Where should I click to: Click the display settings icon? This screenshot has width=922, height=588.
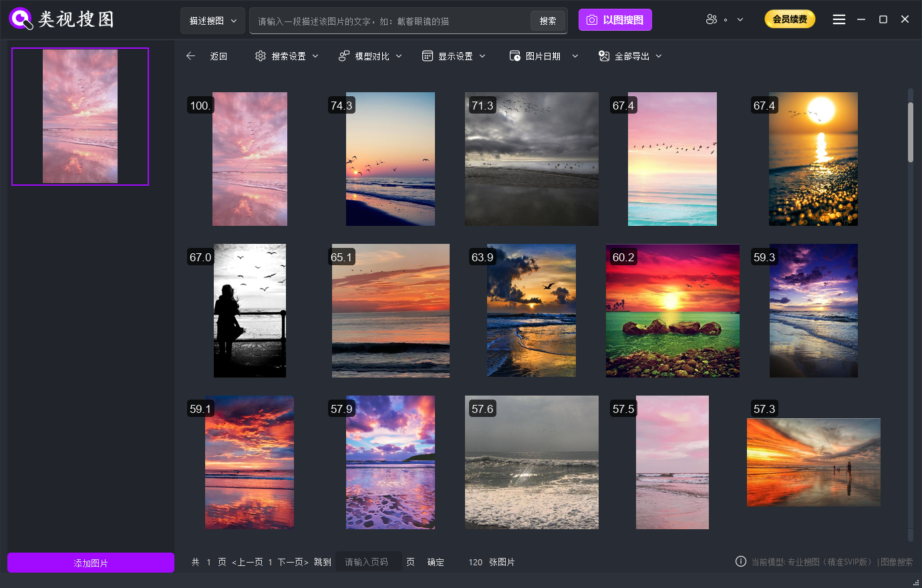(x=428, y=56)
